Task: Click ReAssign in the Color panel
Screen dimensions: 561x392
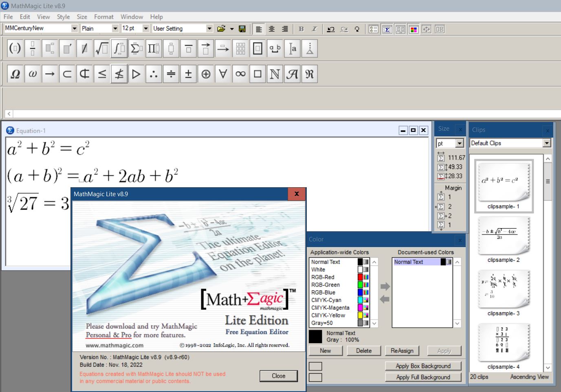Action: tap(402, 350)
